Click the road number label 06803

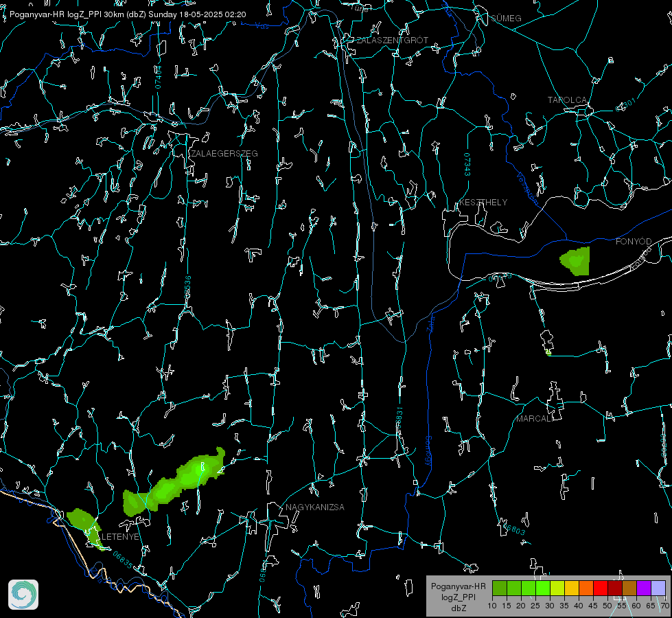click(513, 529)
